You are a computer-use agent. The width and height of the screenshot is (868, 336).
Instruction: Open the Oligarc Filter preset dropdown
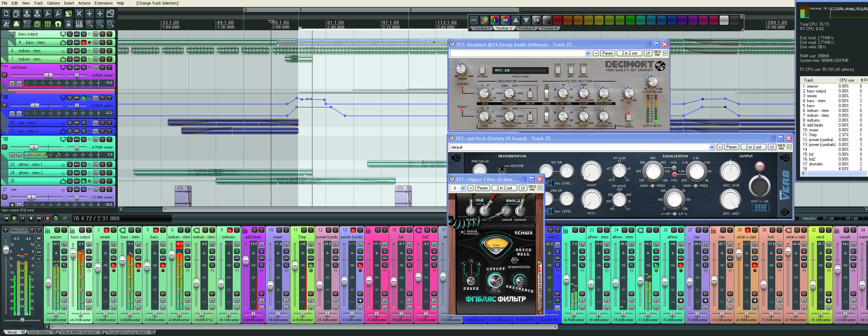[x=463, y=188]
